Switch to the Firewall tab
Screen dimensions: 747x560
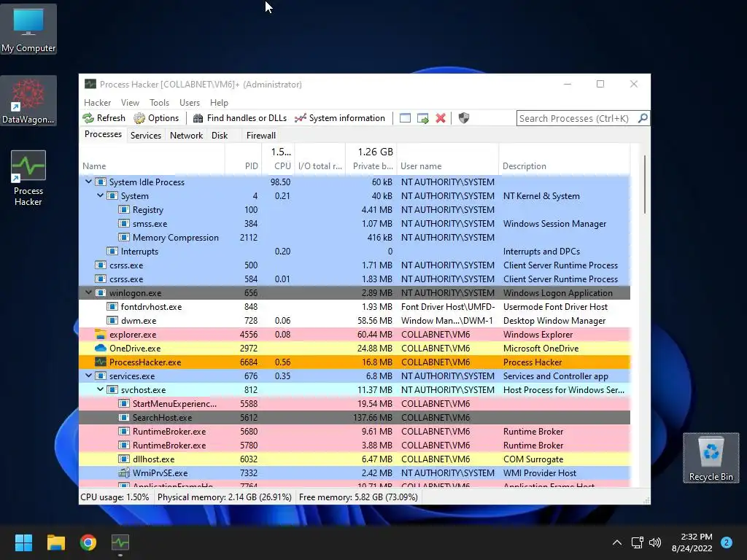[261, 135]
